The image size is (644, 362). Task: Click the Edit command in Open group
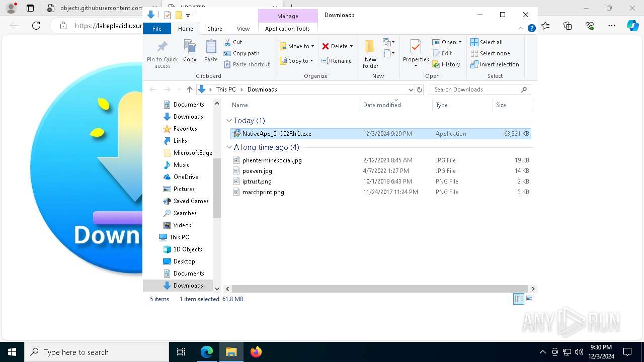[x=442, y=53]
